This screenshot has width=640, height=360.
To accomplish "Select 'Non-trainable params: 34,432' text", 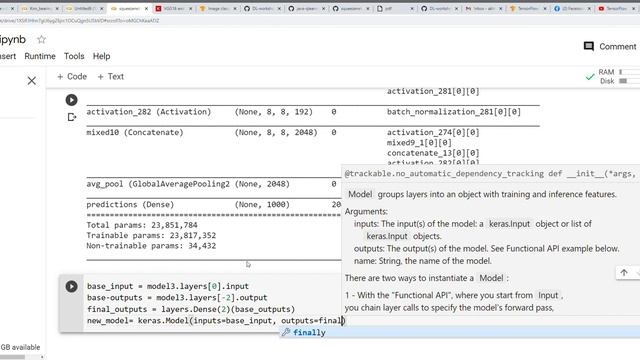I will (151, 246).
